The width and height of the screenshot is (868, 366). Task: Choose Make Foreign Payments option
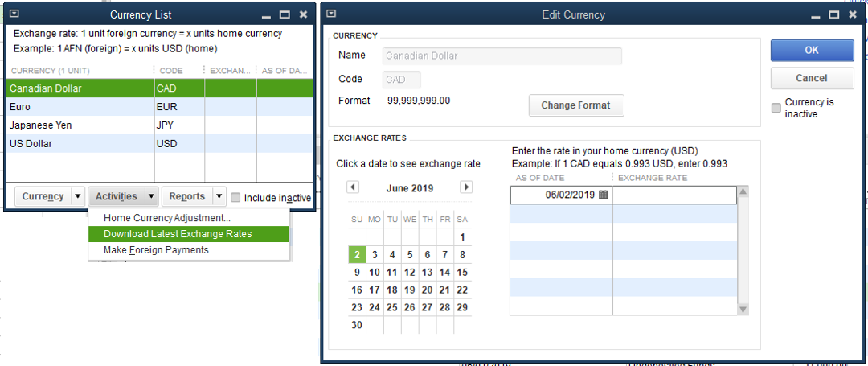coord(189,250)
